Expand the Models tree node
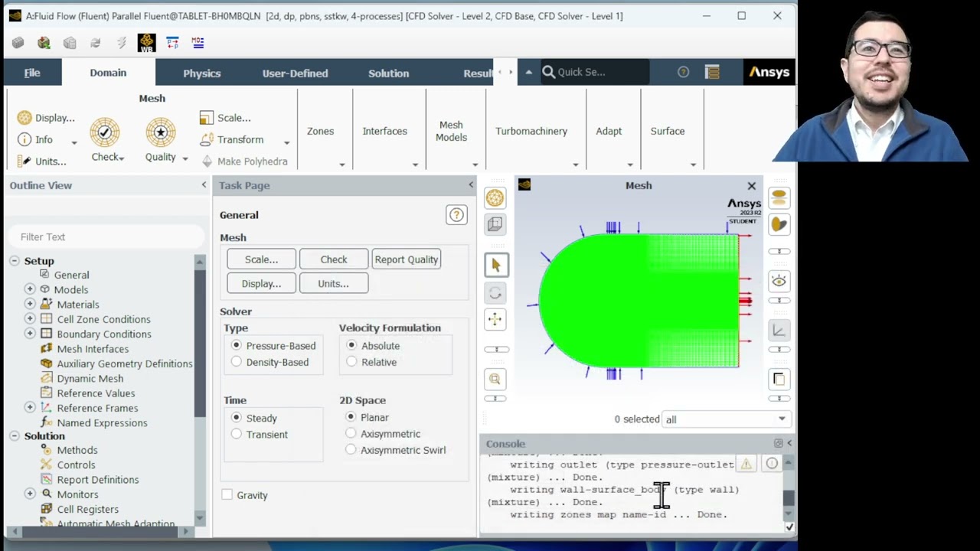980x551 pixels. coord(30,289)
